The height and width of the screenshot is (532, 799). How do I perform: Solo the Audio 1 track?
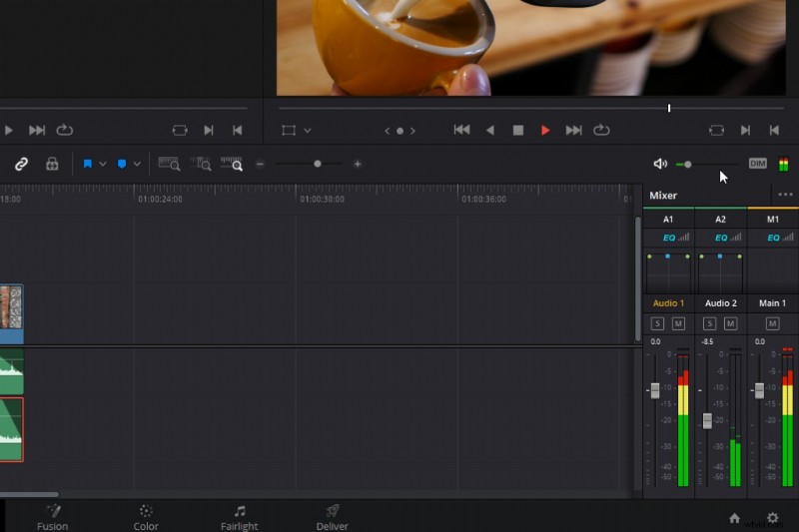tap(657, 323)
